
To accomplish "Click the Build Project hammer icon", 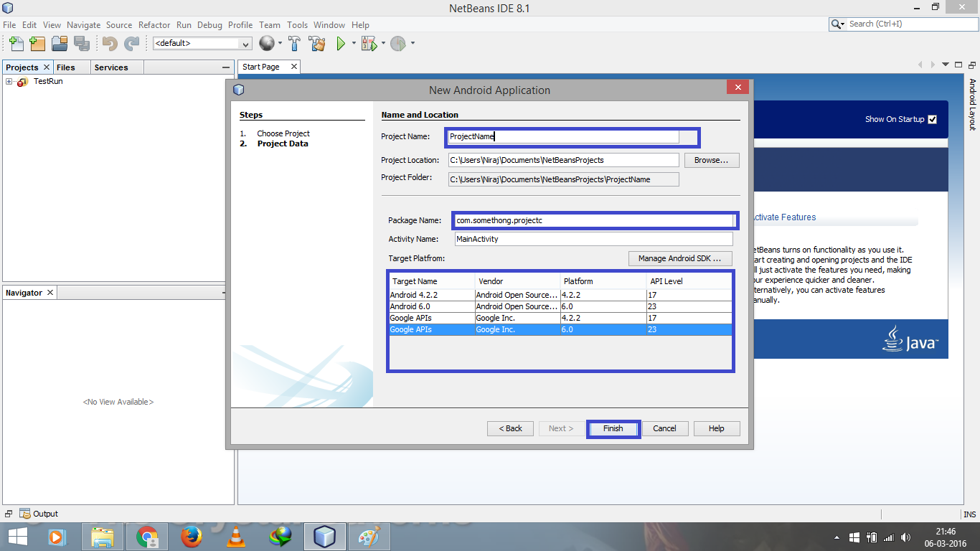I will click(x=294, y=44).
